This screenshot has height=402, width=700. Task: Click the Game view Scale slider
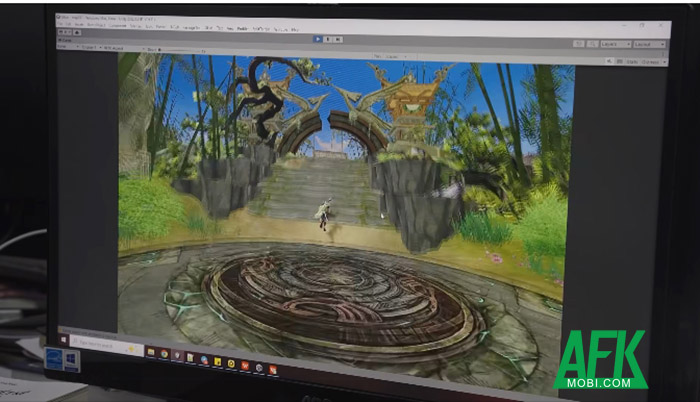point(181,50)
